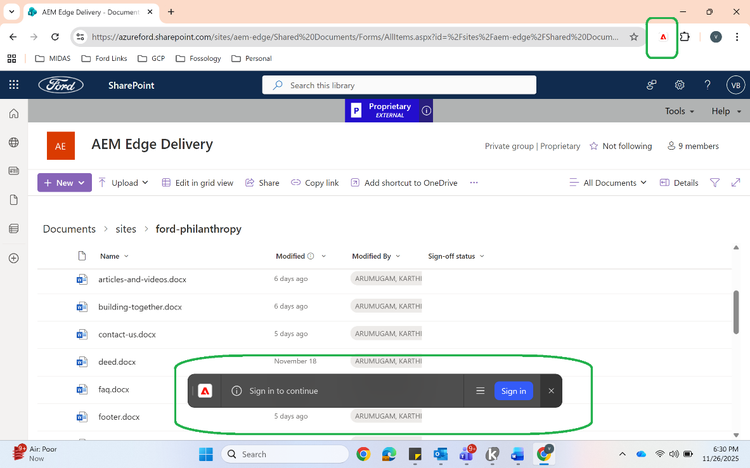Click the Adobe extension icon in browser toolbar

click(662, 37)
